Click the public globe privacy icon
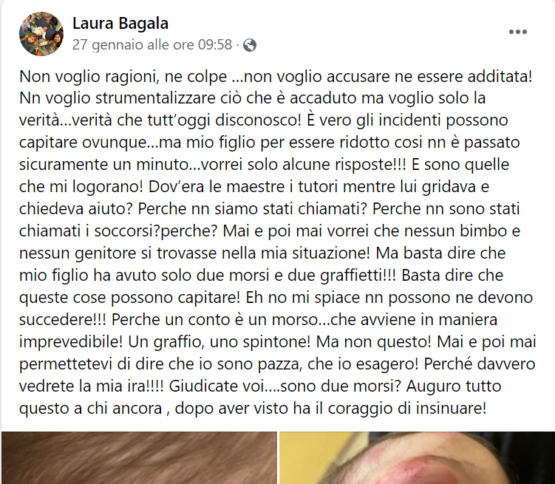Viewport: 555px width, 484px height. [250, 45]
